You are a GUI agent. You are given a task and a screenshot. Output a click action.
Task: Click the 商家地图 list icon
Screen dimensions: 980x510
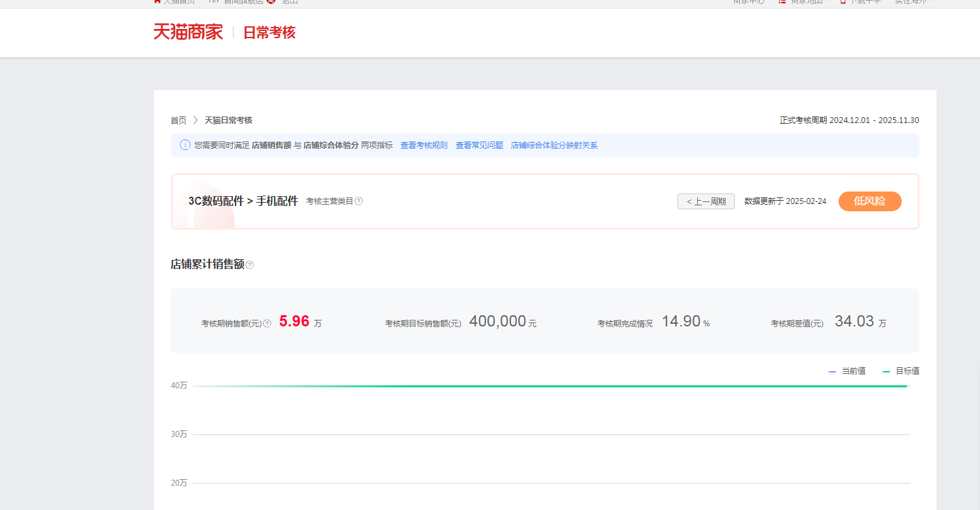click(783, 2)
